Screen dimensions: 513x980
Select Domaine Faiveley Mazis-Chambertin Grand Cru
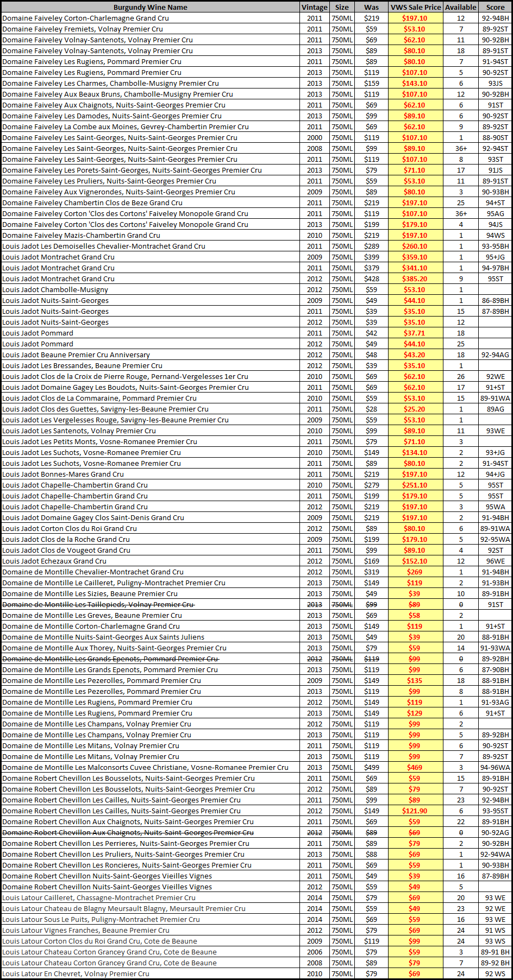[81, 236]
